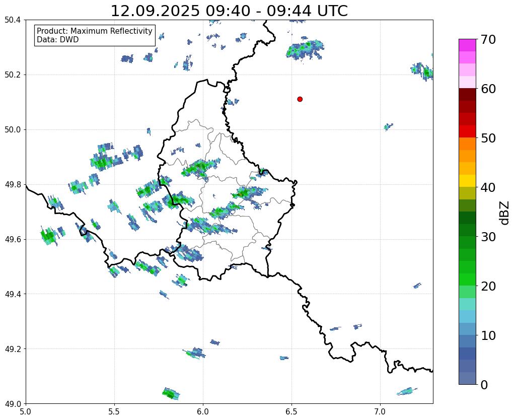The width and height of the screenshot is (515, 420).
Task: Click the red station marker dot
Action: (300, 99)
